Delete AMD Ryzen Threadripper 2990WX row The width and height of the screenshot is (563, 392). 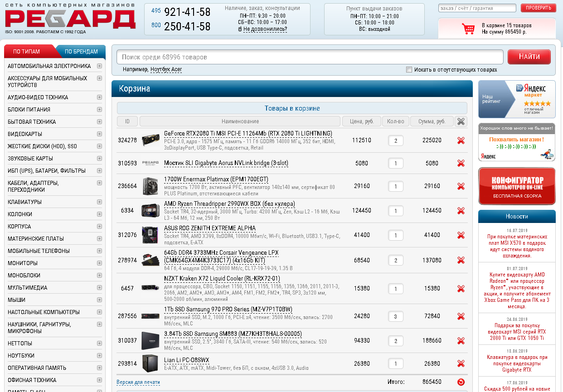[x=461, y=211]
